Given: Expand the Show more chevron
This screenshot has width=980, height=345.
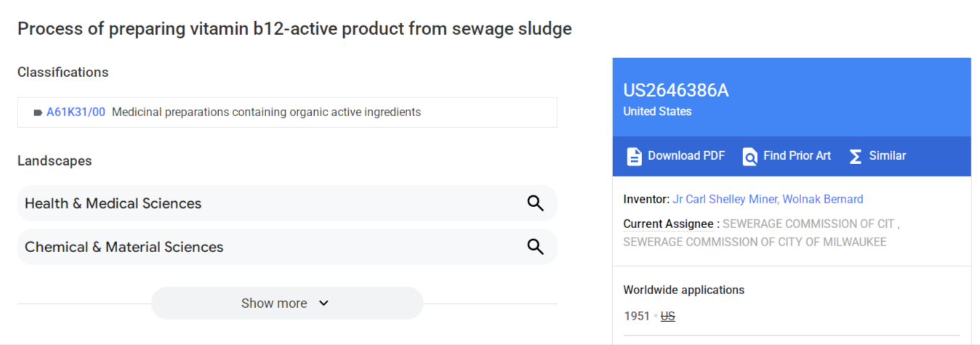Looking at the screenshot, I should coord(324,303).
